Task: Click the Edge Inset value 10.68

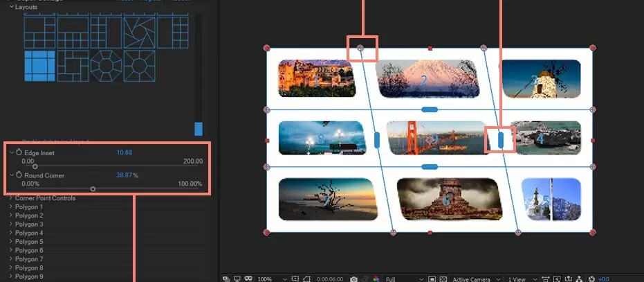Action: (124, 152)
